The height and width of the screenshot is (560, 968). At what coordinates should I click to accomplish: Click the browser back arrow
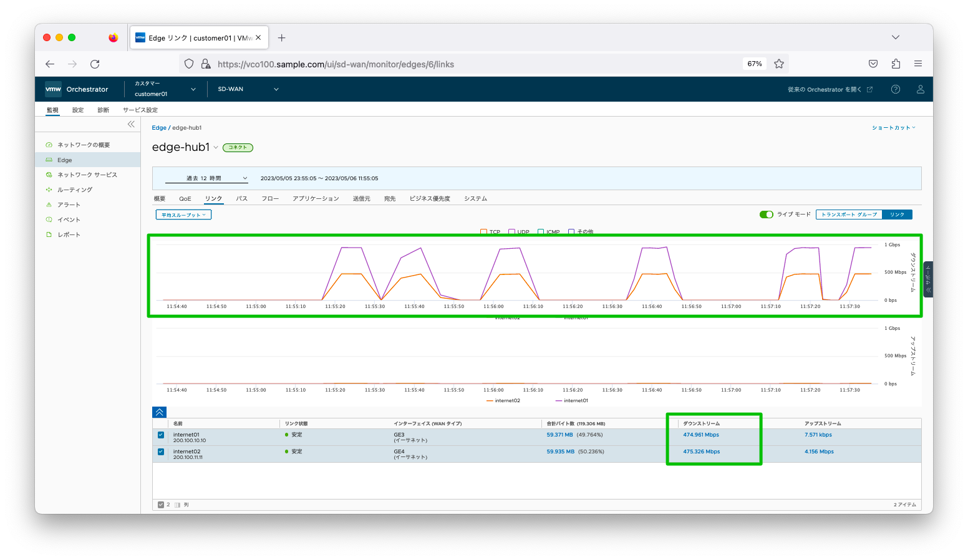coord(50,64)
